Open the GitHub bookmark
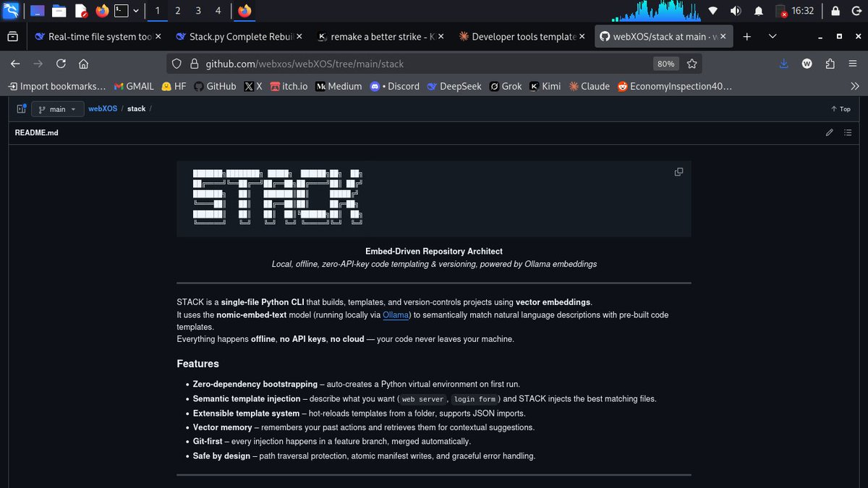The width and height of the screenshot is (868, 488). [214, 86]
